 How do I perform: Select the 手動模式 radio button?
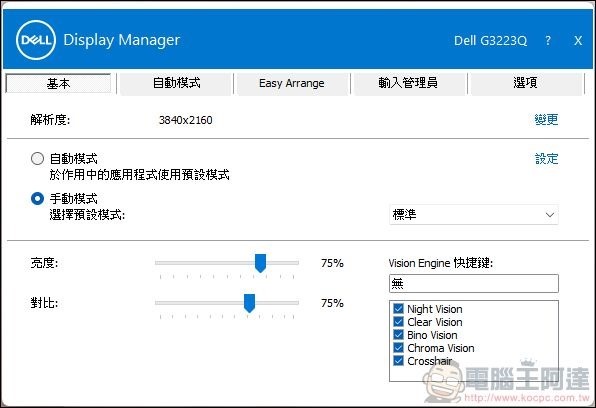(37, 198)
